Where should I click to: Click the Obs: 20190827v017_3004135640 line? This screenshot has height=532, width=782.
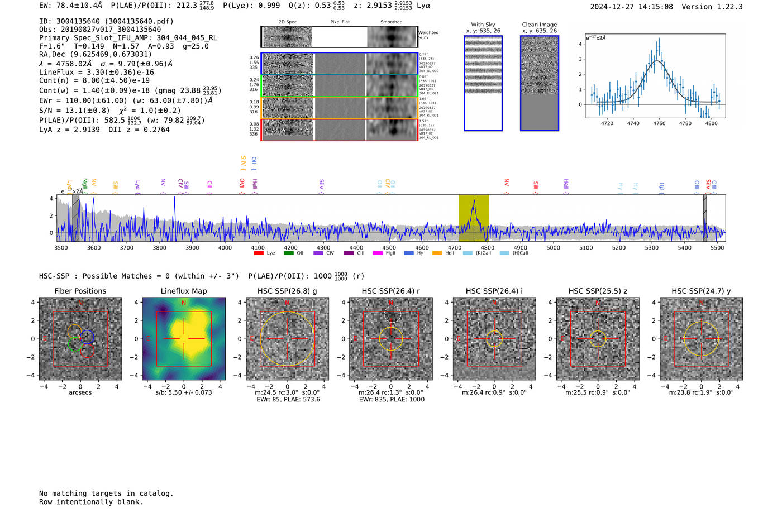[x=100, y=30]
